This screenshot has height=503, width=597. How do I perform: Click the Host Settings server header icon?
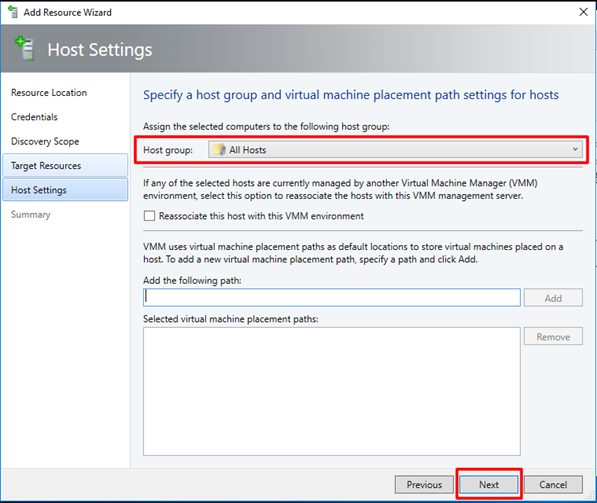point(24,48)
